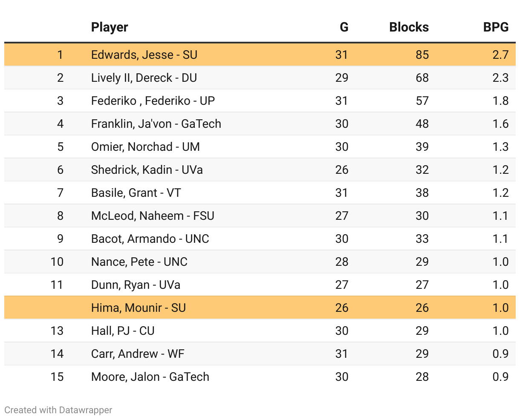Screen dimensions: 520x420
Task: Click Carr, Andrew - WF player cell
Action: 138,354
